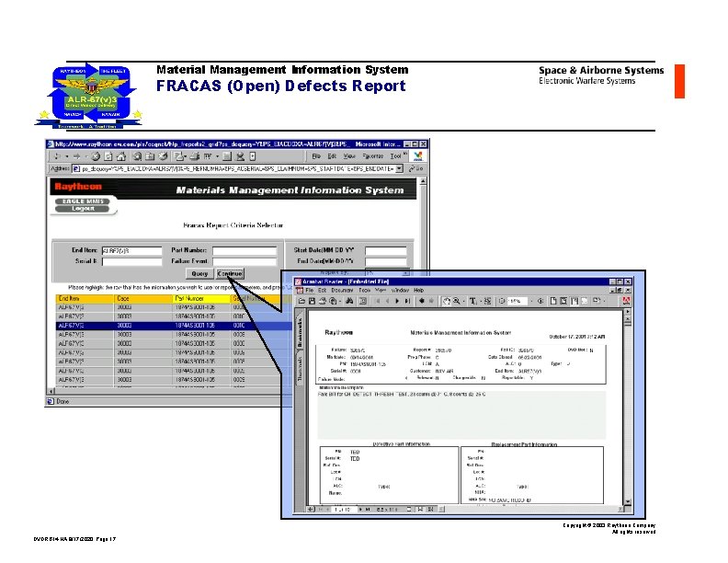Click the Failure Event input field
This screenshot has width=728, height=563.
[x=245, y=261]
